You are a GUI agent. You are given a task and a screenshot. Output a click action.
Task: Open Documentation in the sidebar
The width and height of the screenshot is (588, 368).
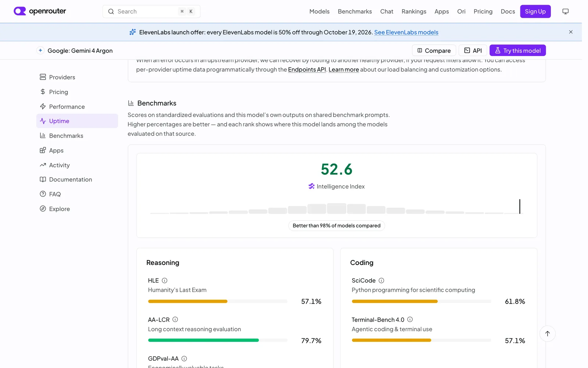pyautogui.click(x=77, y=180)
